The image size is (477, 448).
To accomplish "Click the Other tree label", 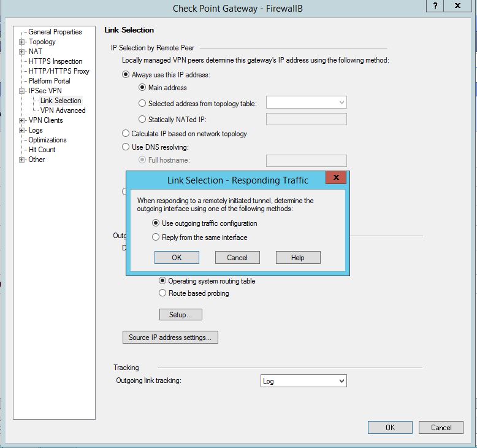I will (37, 160).
